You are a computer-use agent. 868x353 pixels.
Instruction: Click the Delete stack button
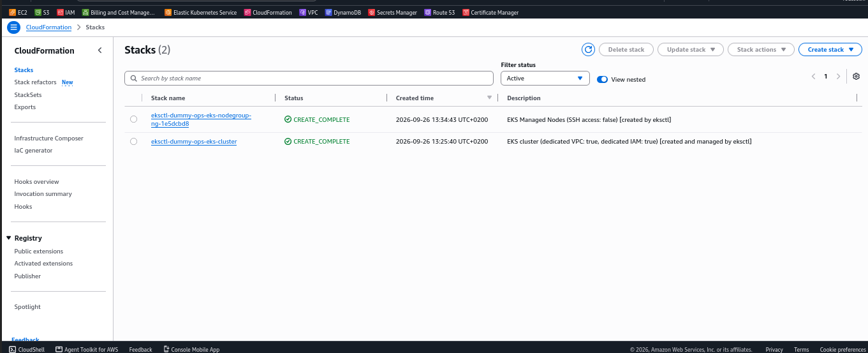point(626,49)
